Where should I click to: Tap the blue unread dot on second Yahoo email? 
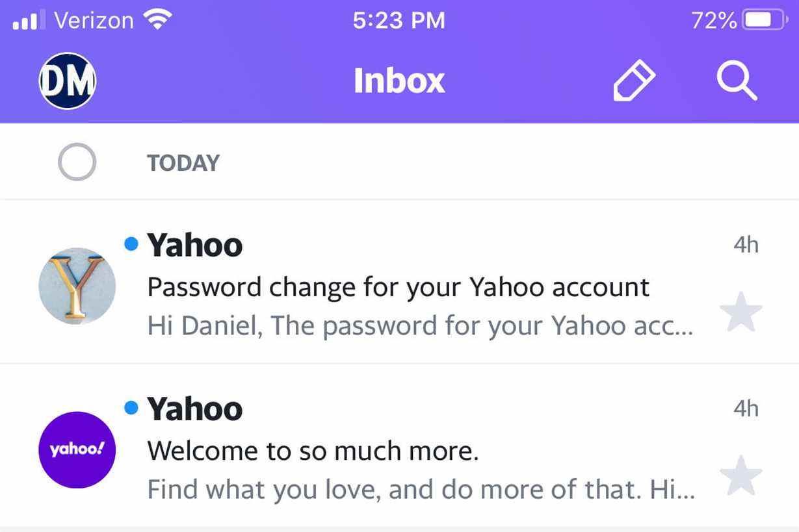click(x=131, y=407)
